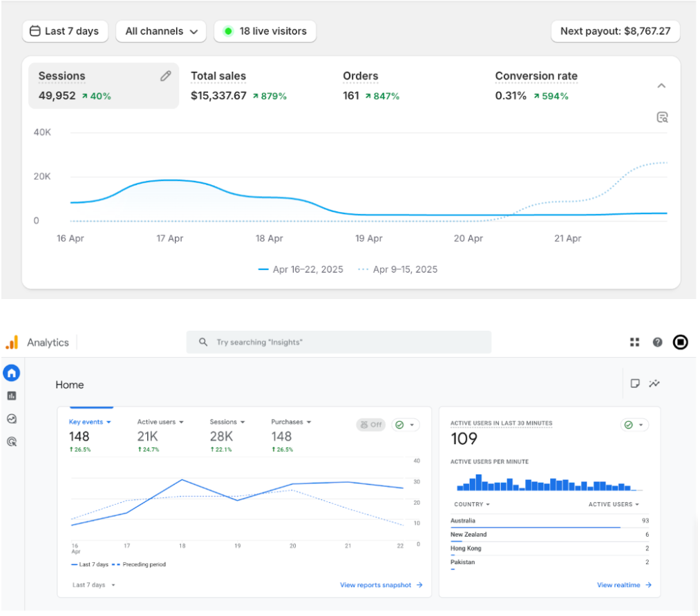Click the insights sparkline icon beside Home
Viewport: 700px width, 616px height.
pos(654,384)
